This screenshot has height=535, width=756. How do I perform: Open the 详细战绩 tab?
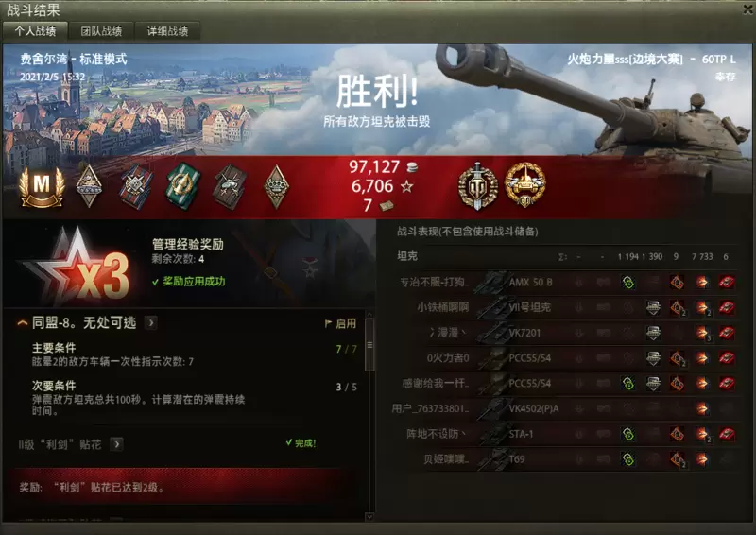point(167,31)
